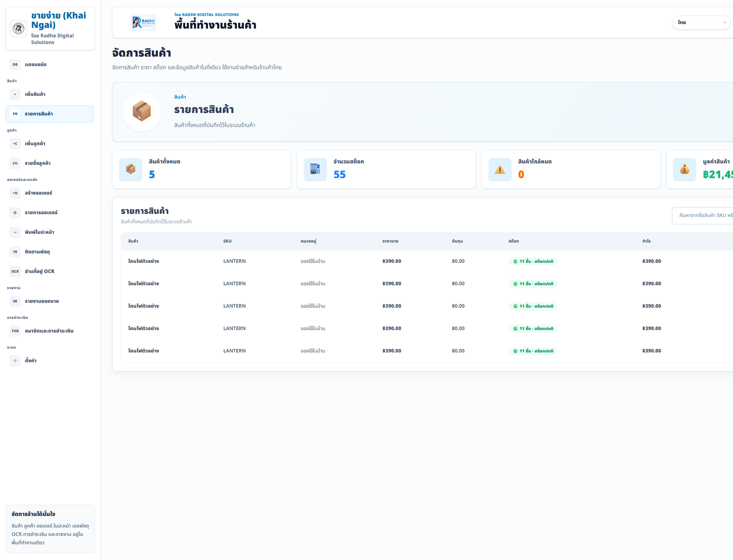
Task: Open สร้างออเดอร์ link in sidebar
Action: click(x=50, y=193)
